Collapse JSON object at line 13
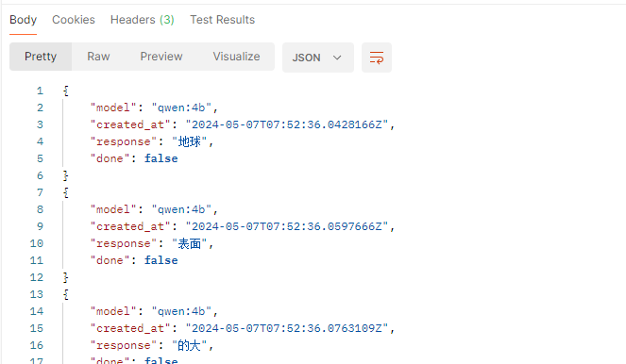This screenshot has height=364, width=626. pos(66,294)
